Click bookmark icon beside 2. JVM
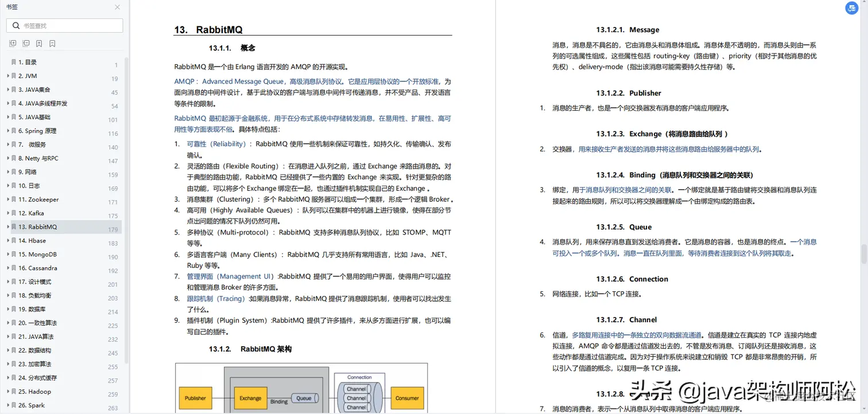This screenshot has height=414, width=868. click(x=14, y=76)
